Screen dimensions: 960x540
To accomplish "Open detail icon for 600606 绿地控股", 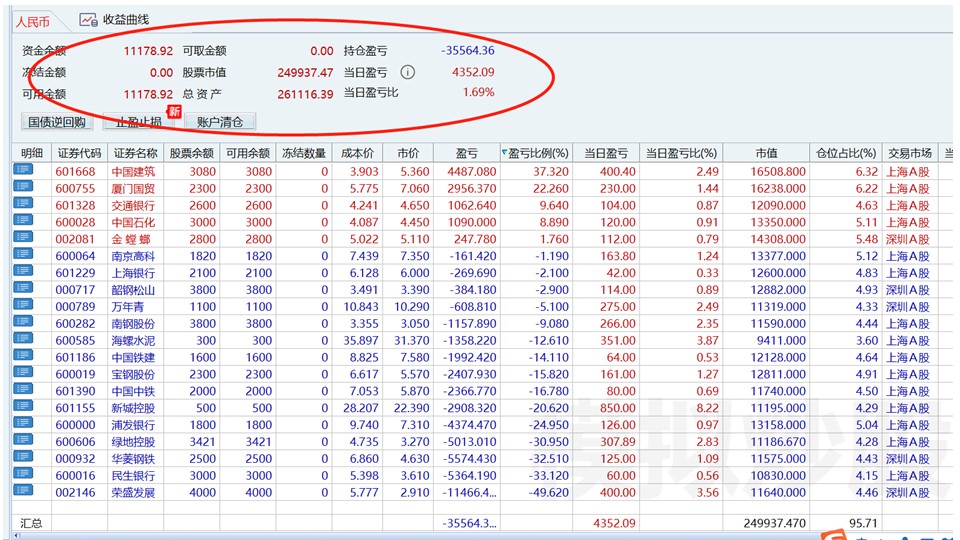I will [x=23, y=439].
